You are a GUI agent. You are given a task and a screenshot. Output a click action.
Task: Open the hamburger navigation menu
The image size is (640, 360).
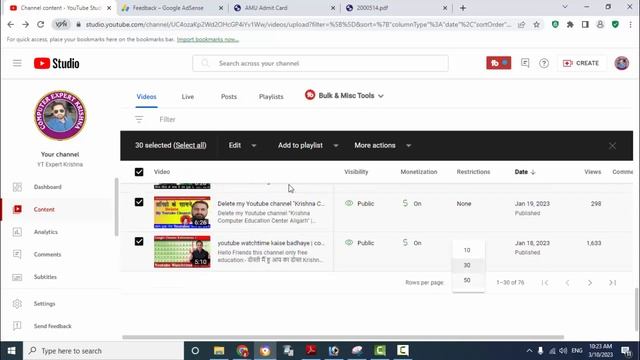tap(17, 63)
